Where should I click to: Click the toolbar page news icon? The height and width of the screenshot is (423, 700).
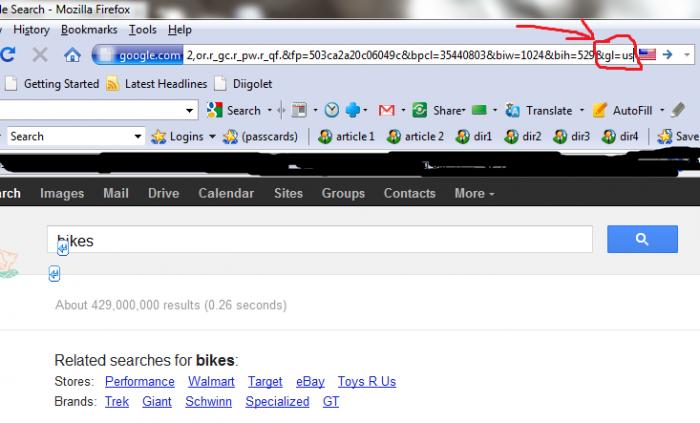tap(299, 110)
